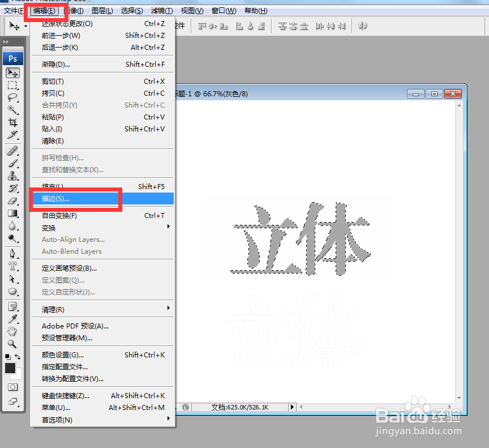Select the Notes tool
Image resolution: width=489 pixels, height=448 pixels.
(12, 306)
